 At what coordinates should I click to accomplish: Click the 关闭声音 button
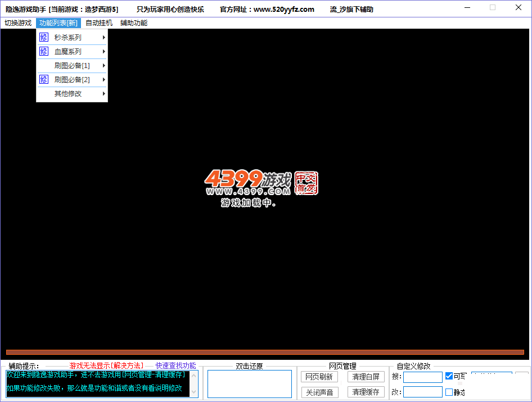click(x=319, y=392)
